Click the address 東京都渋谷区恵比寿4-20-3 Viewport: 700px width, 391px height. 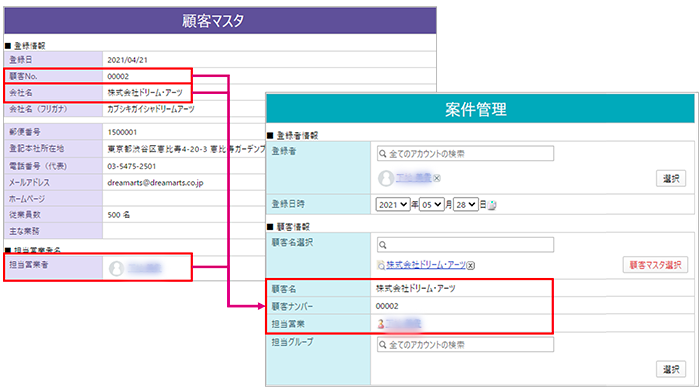pos(157,149)
